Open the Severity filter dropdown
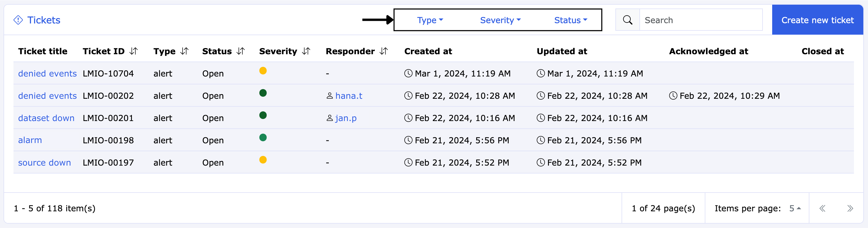The width and height of the screenshot is (868, 228). click(x=500, y=20)
